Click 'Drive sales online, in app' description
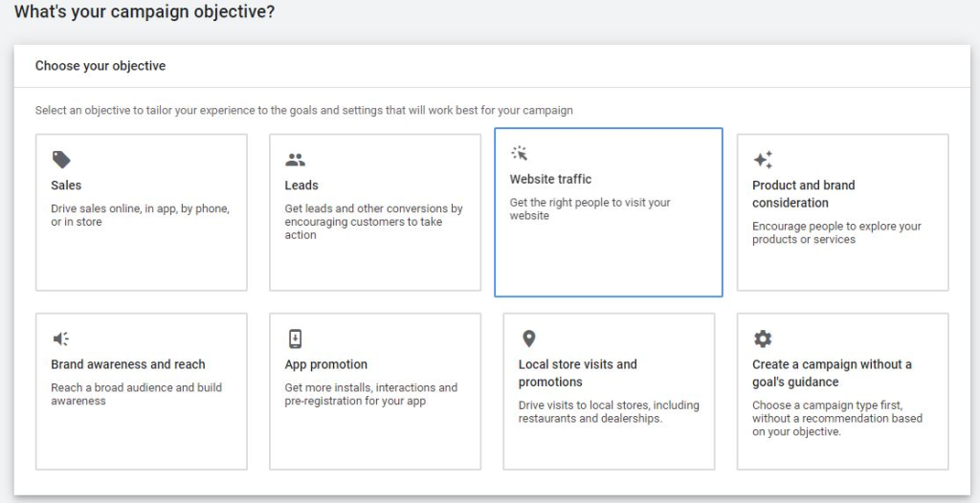The image size is (980, 503). pyautogui.click(x=141, y=215)
